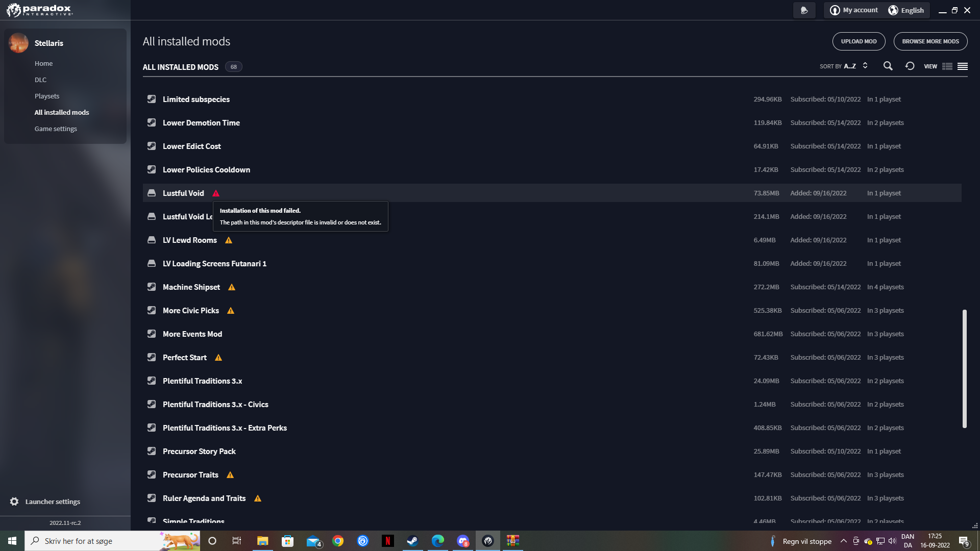Open Google Chrome from the taskbar
The image size is (980, 551).
pos(338,541)
